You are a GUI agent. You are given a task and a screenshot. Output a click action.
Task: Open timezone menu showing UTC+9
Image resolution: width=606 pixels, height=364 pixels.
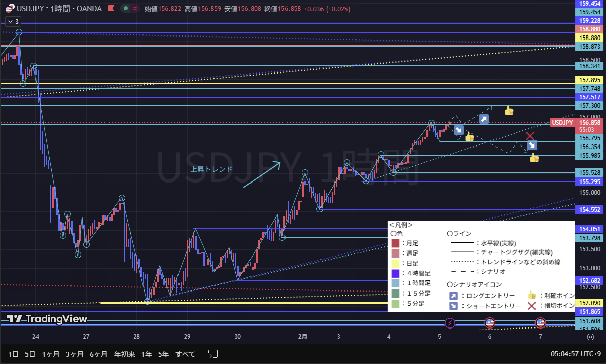pyautogui.click(x=576, y=354)
